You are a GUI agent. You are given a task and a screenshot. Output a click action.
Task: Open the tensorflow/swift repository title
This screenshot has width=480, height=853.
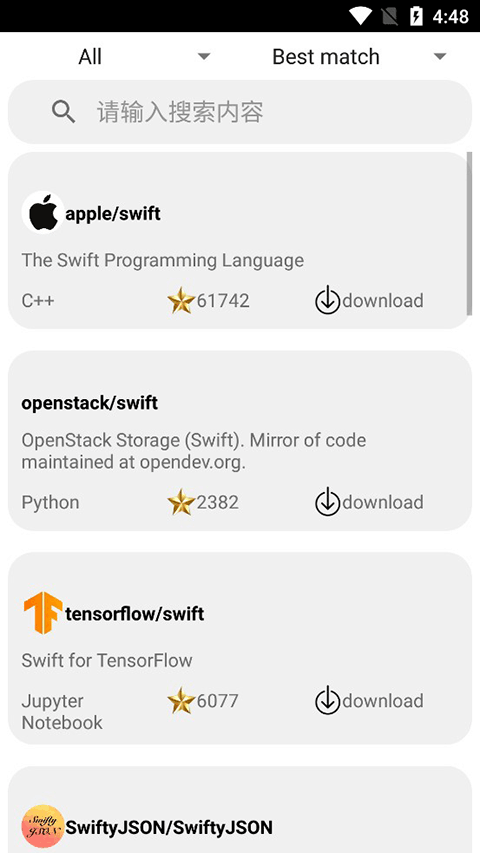135,614
